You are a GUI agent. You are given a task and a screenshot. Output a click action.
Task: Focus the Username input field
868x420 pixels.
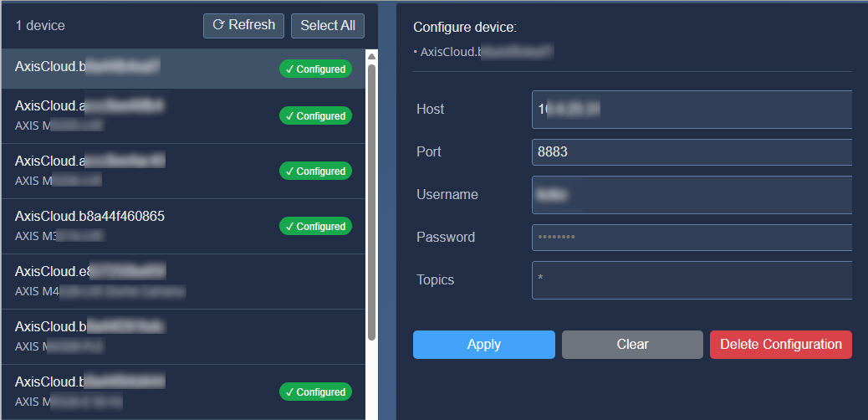tap(692, 194)
